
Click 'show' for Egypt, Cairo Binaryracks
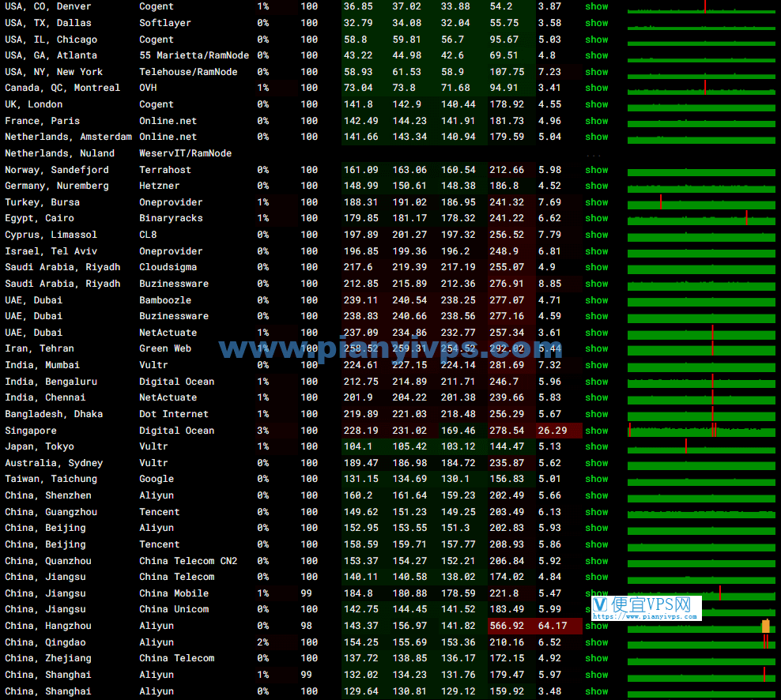click(x=596, y=218)
